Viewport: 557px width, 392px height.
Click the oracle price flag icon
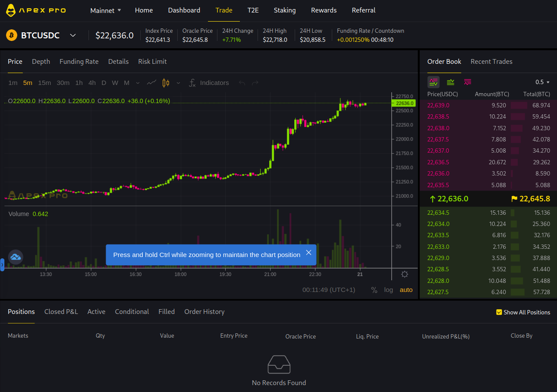click(514, 199)
